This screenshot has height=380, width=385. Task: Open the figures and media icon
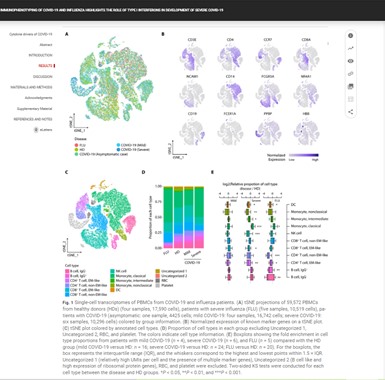click(350, 86)
